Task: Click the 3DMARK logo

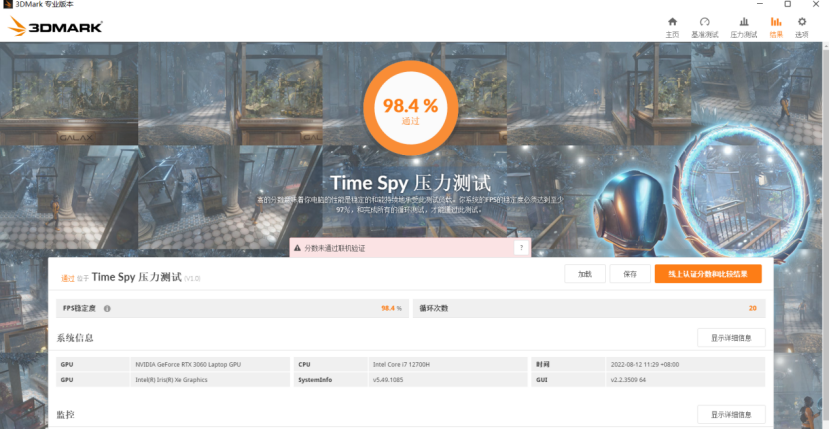Action: (x=56, y=26)
